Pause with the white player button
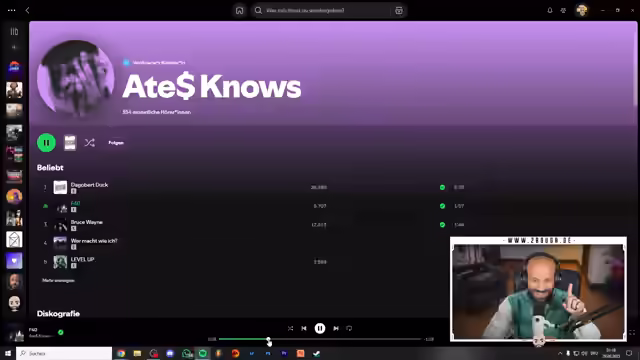 coord(320,328)
